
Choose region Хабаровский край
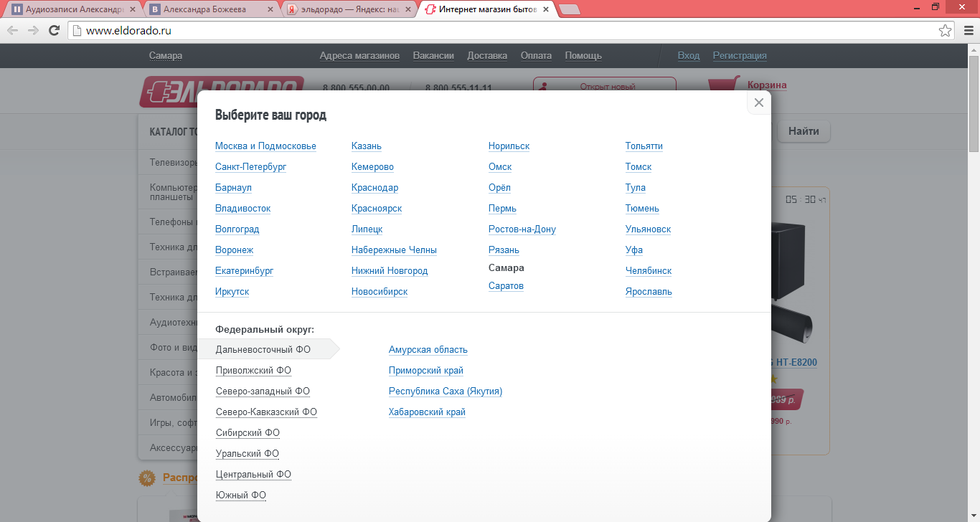pyautogui.click(x=427, y=412)
